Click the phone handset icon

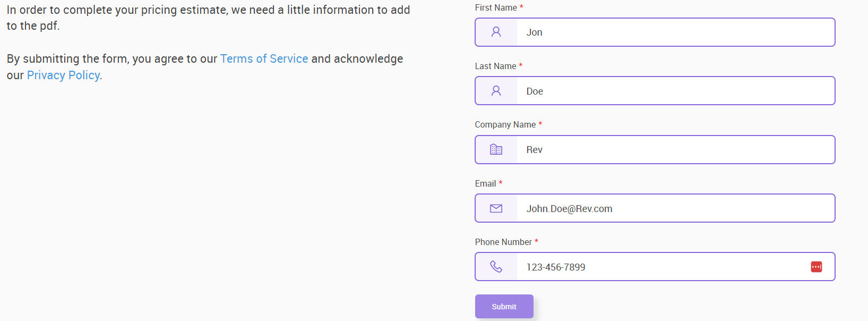(496, 267)
